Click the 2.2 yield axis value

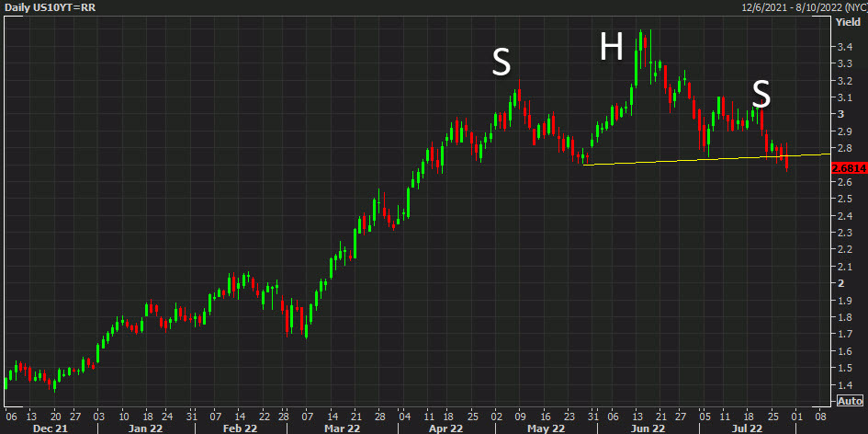(843, 250)
